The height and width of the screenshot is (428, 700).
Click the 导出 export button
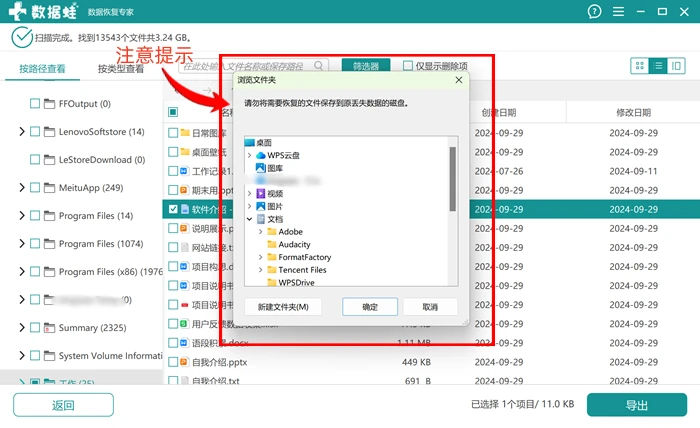pyautogui.click(x=637, y=405)
